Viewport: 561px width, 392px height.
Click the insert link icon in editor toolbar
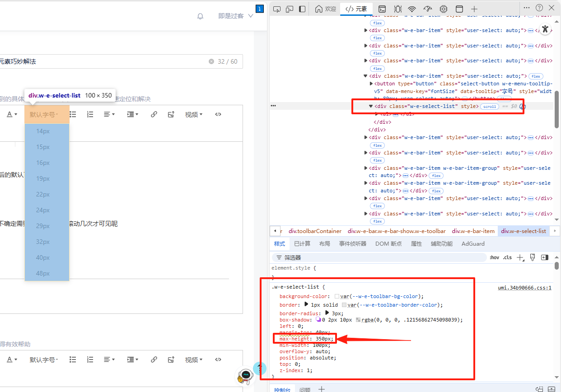coord(154,115)
